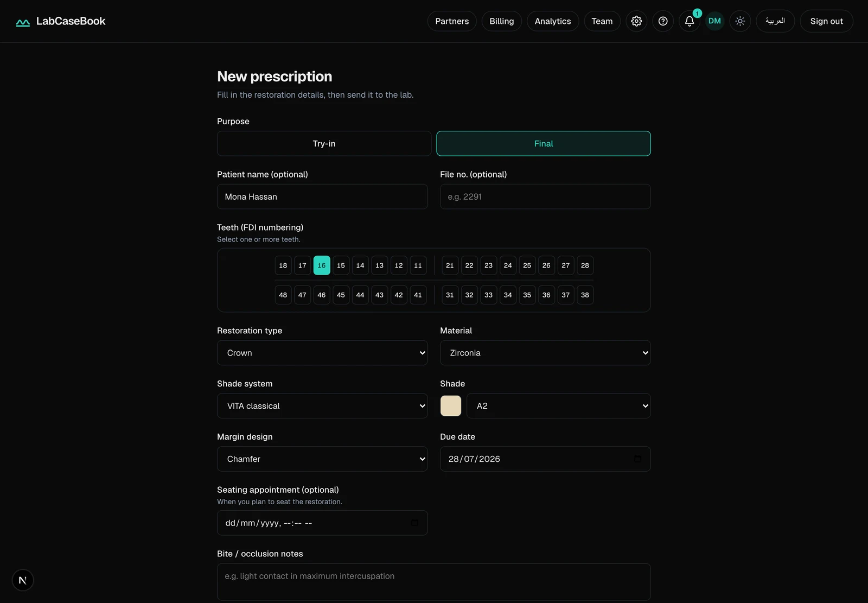
Task: Select tooth 37
Action: click(566, 295)
